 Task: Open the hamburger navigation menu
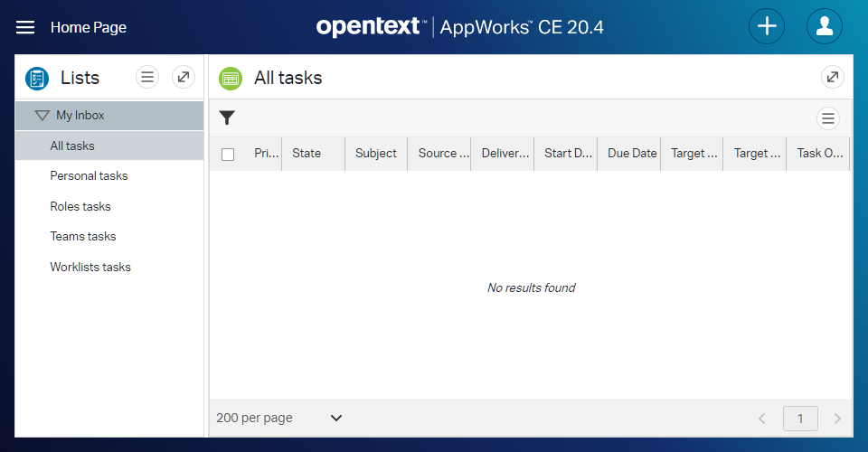25,27
